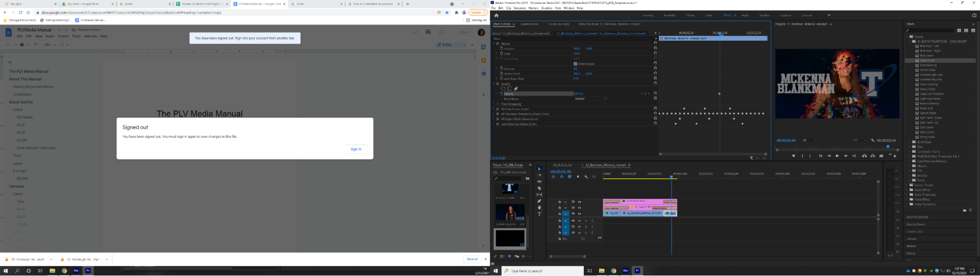Open the Premiere Home screen icon
This screenshot has width=980, height=276.
pyautogui.click(x=496, y=15)
